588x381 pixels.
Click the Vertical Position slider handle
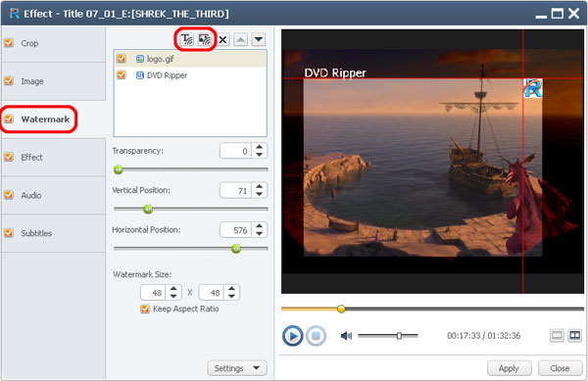(148, 209)
